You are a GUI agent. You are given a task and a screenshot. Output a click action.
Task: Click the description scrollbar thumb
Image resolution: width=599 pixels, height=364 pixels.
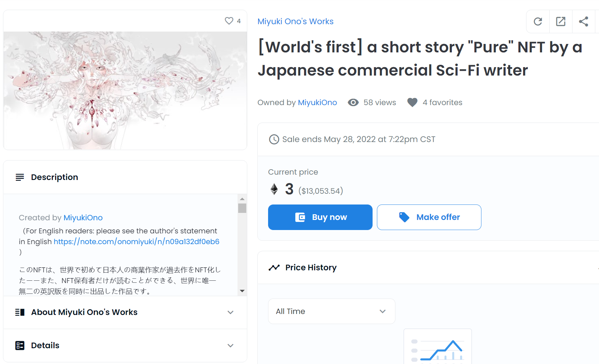tap(242, 208)
